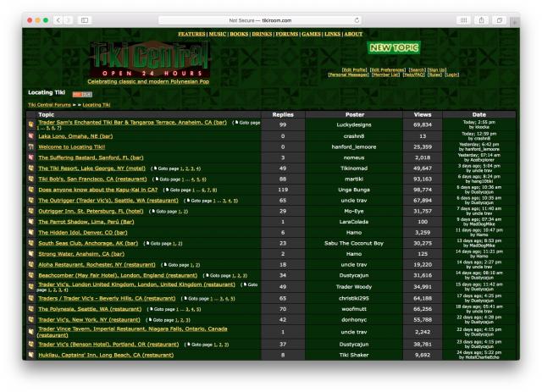Click folder icon beside The Suffering Bastard topic
Screen dimensions: 542x392
point(30,157)
